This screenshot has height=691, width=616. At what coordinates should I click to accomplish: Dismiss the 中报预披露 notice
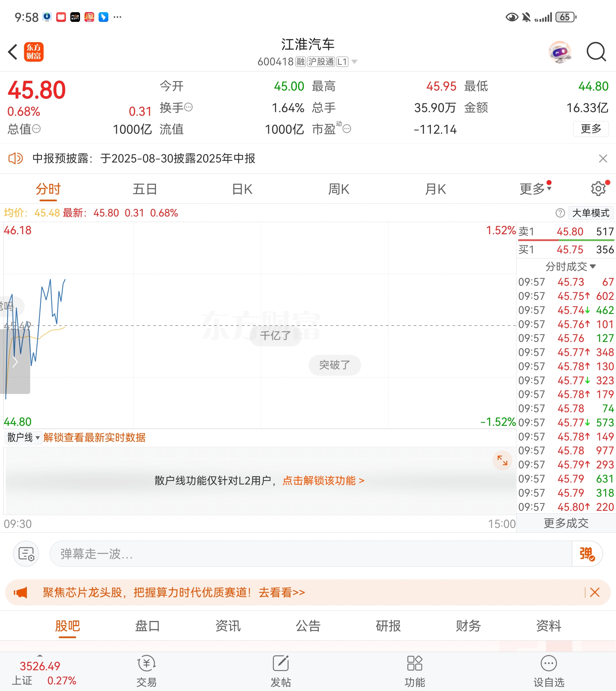[603, 158]
